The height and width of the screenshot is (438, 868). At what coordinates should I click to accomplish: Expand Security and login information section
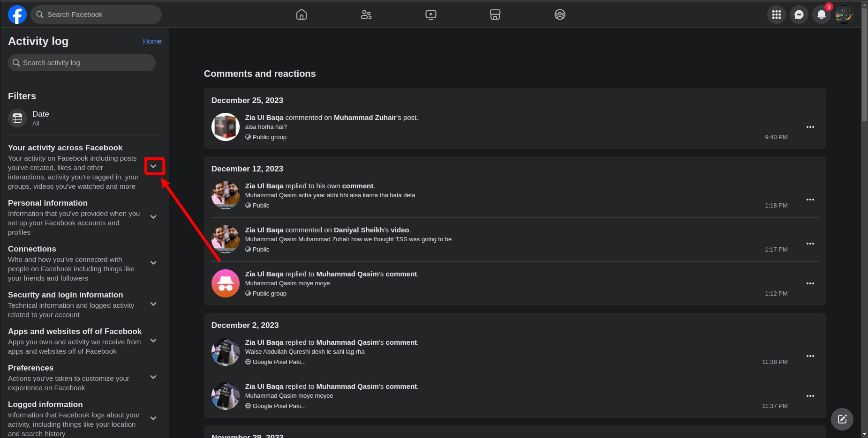point(153,304)
